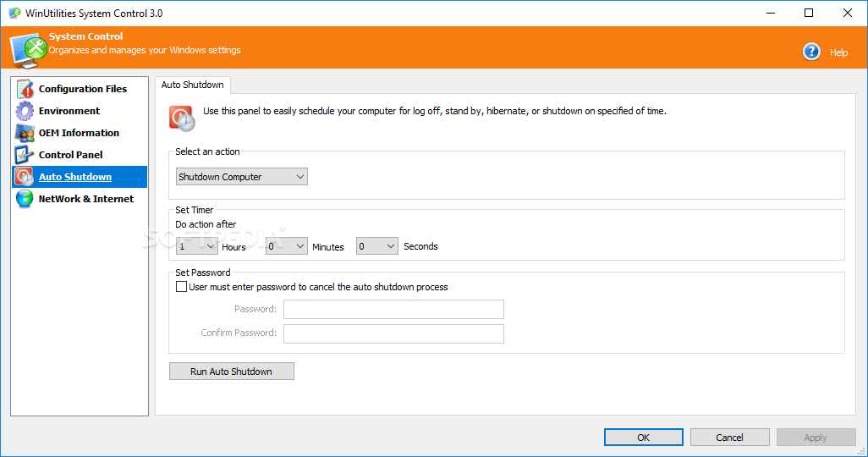The width and height of the screenshot is (868, 457).
Task: Click the WinUtilities title bar app icon
Action: [x=14, y=13]
